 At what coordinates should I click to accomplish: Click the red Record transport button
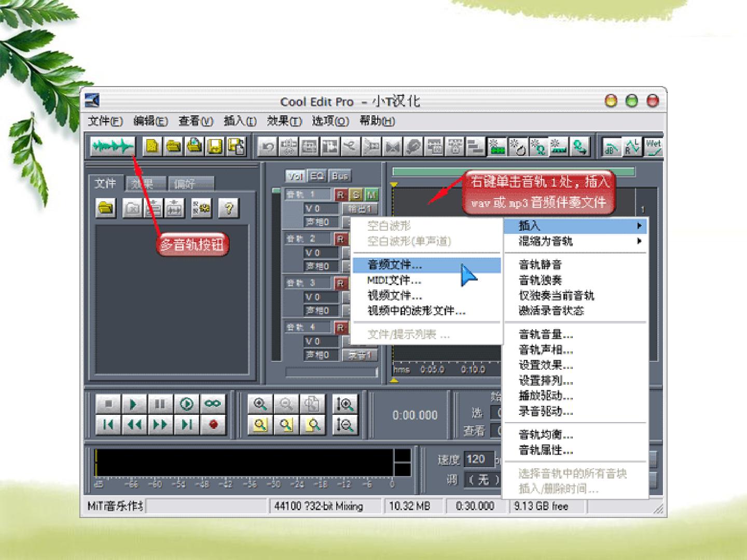213,425
